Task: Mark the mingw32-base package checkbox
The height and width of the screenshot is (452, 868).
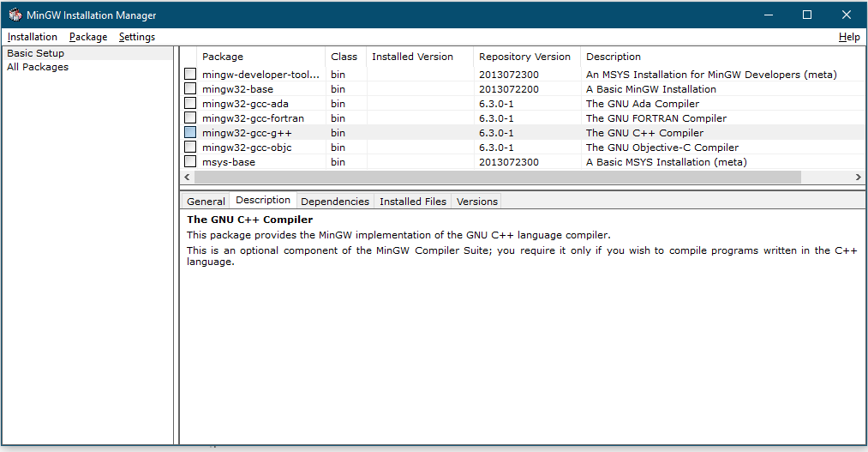Action: (190, 88)
